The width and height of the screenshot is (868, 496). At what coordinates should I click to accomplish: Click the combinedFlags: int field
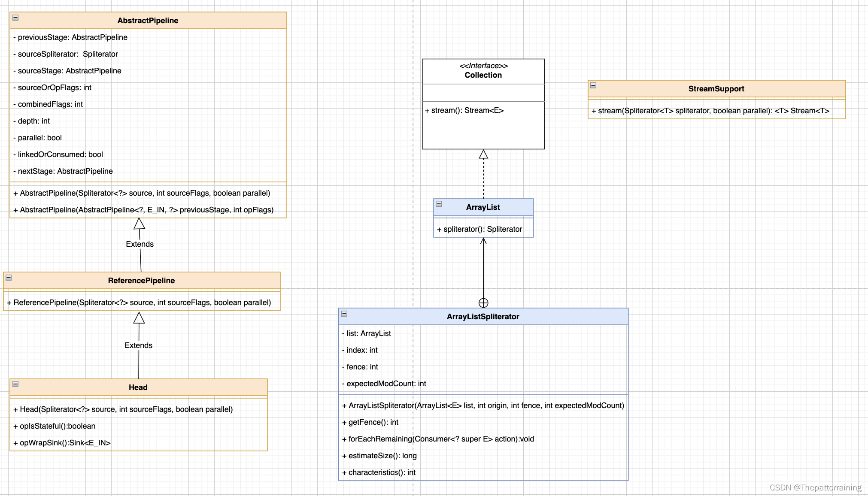tap(148, 104)
